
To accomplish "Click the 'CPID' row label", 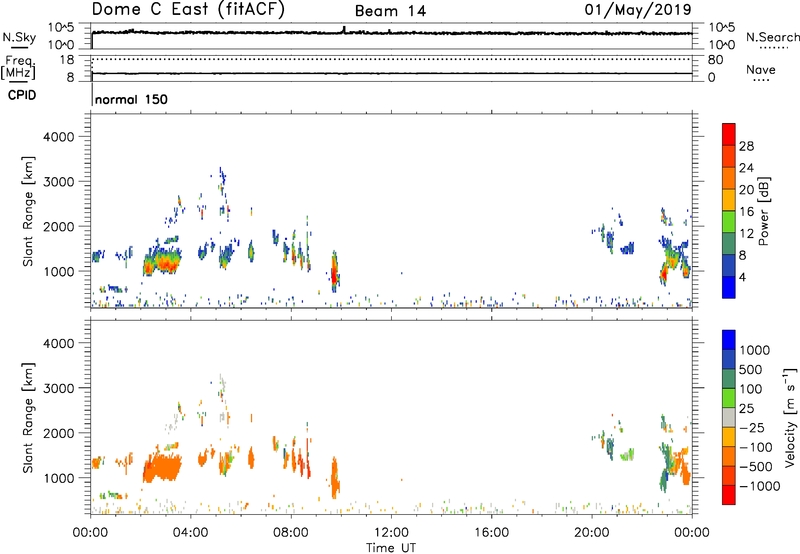I will tap(22, 95).
